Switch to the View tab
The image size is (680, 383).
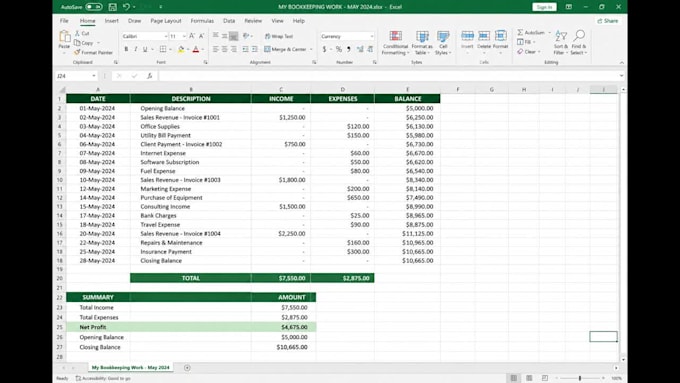tap(278, 21)
